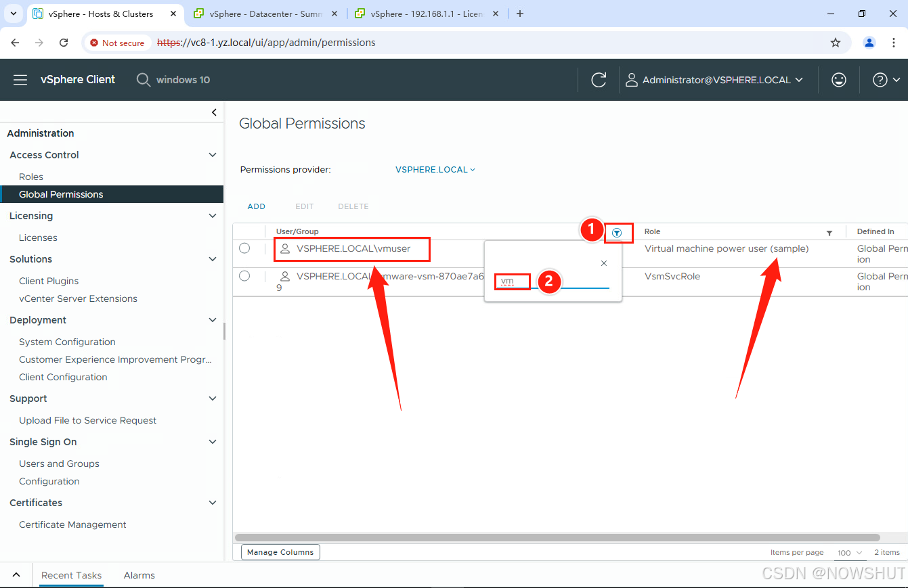
Task: Open vCenter Server Extensions page
Action: (x=78, y=298)
